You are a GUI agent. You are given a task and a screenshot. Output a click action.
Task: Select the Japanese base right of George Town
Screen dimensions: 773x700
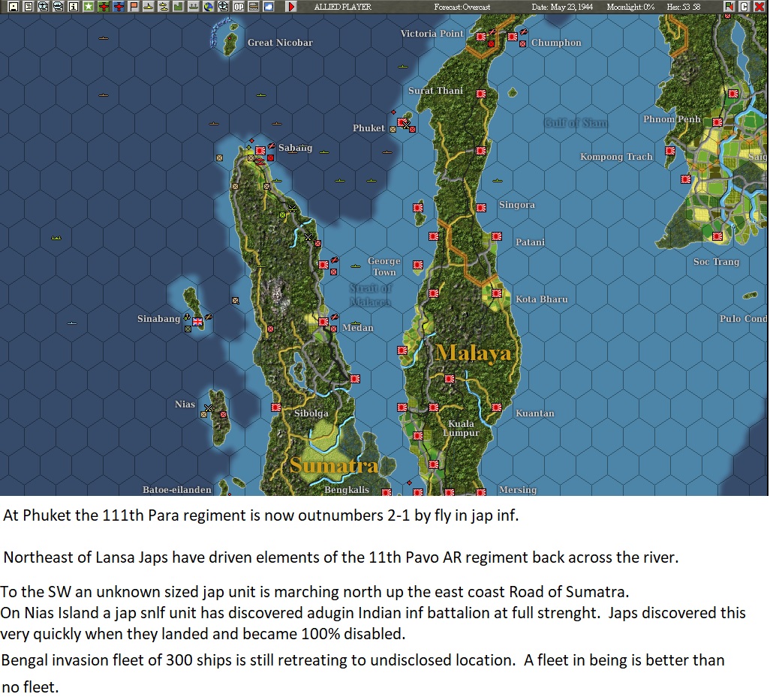point(418,265)
